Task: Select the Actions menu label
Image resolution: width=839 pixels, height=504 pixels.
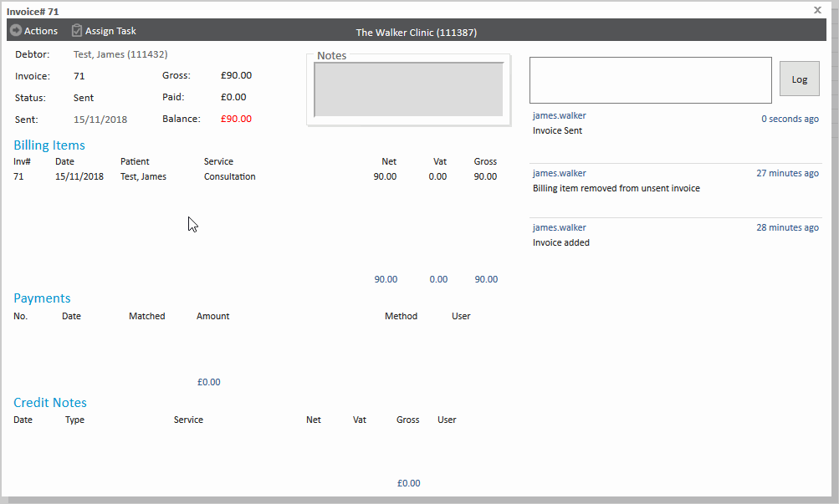Action: [41, 31]
